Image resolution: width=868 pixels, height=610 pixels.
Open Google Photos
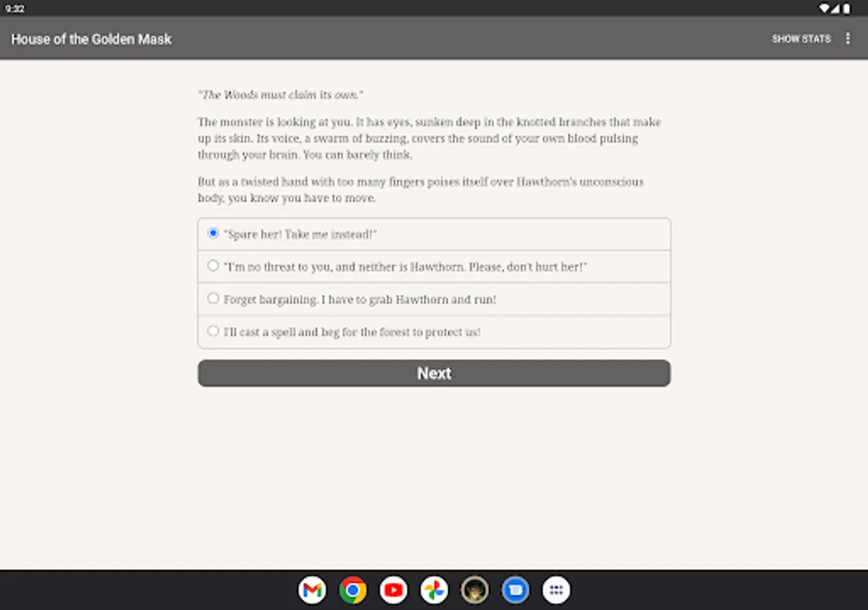pos(434,590)
